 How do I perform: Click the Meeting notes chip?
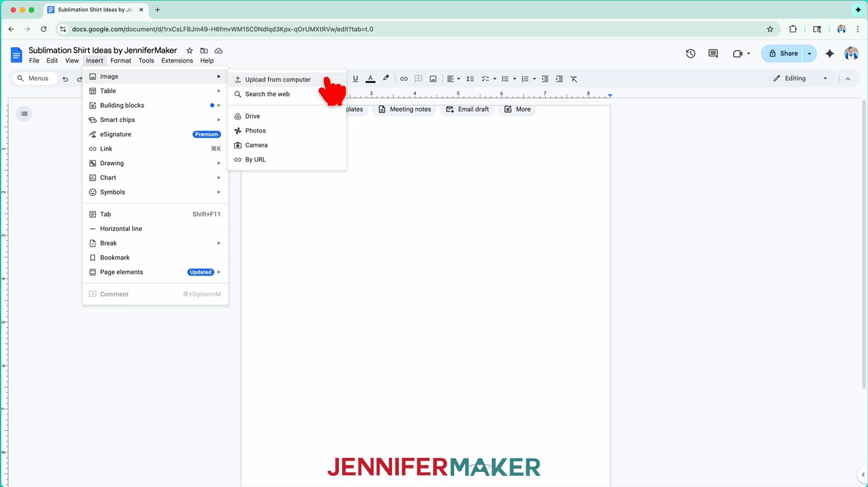point(405,110)
